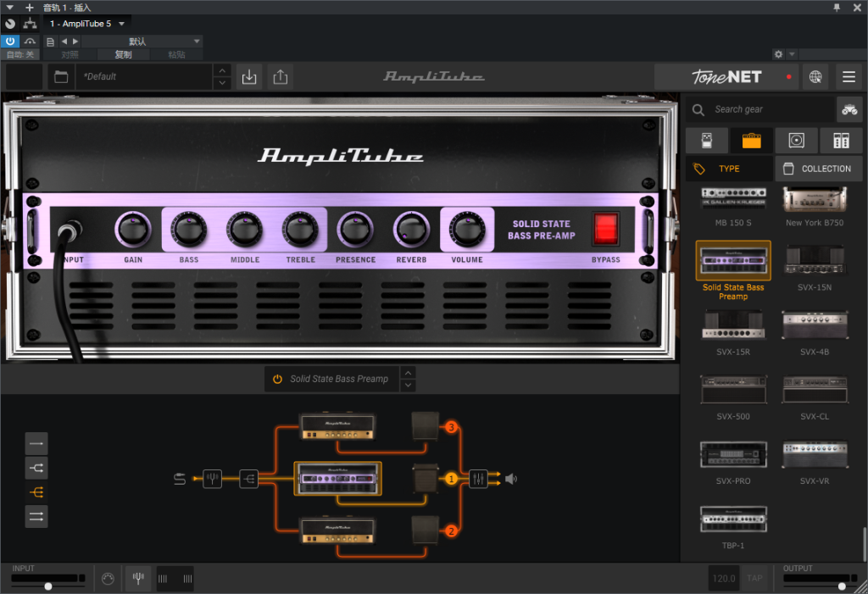Click the 120.0 tempo value
Image resolution: width=868 pixels, height=594 pixels.
point(724,579)
